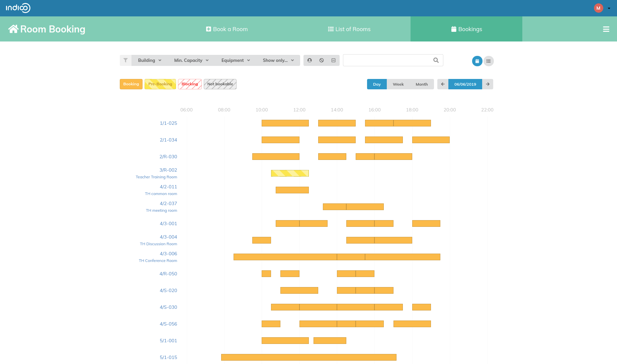Select the Week view button
617x364 pixels.
(398, 84)
